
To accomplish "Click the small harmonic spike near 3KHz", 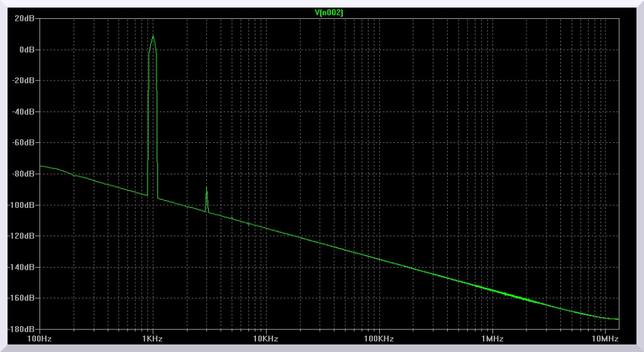I will point(206,189).
